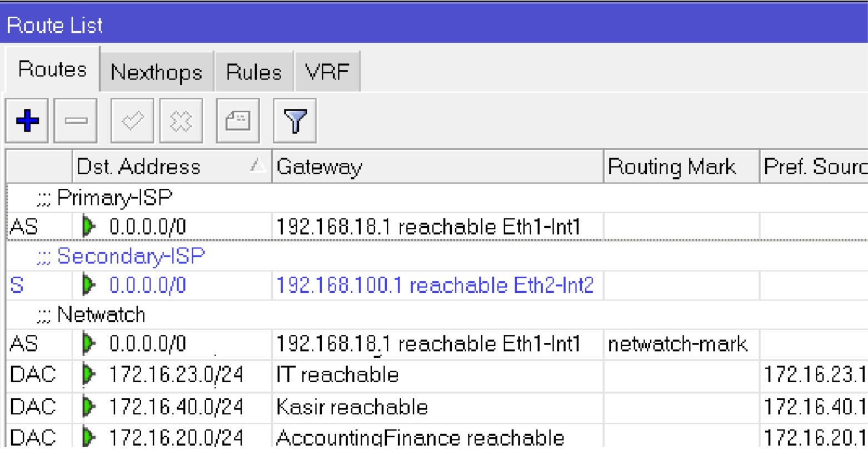Click the Routing Mark column header
The image size is (868, 454).
(680, 166)
